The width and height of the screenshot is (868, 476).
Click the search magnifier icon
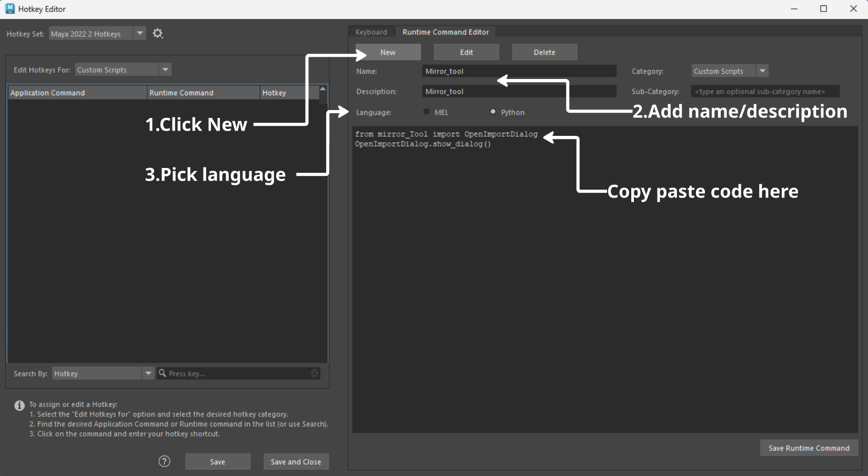point(163,373)
